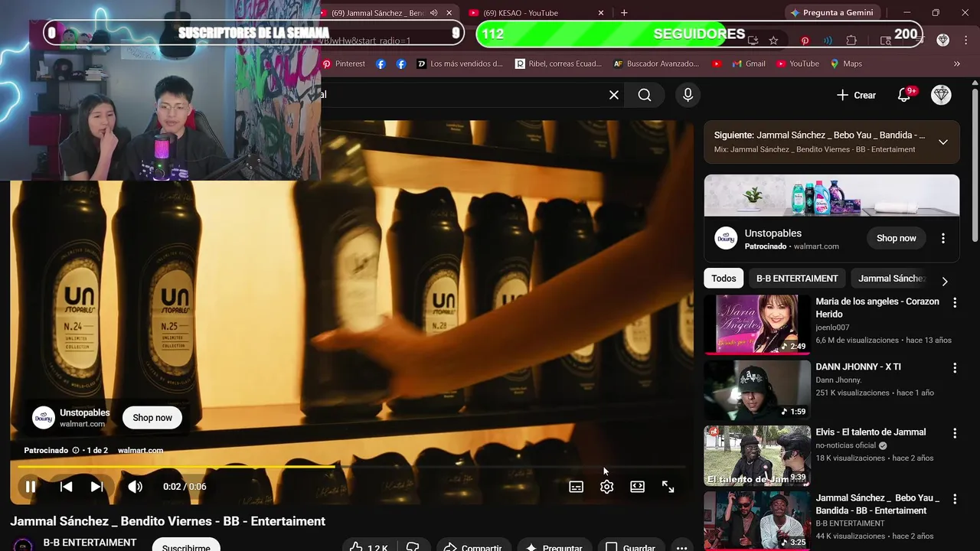The width and height of the screenshot is (980, 551).
Task: Click Shop now on the sidebar Unstopables ad
Action: (896, 238)
